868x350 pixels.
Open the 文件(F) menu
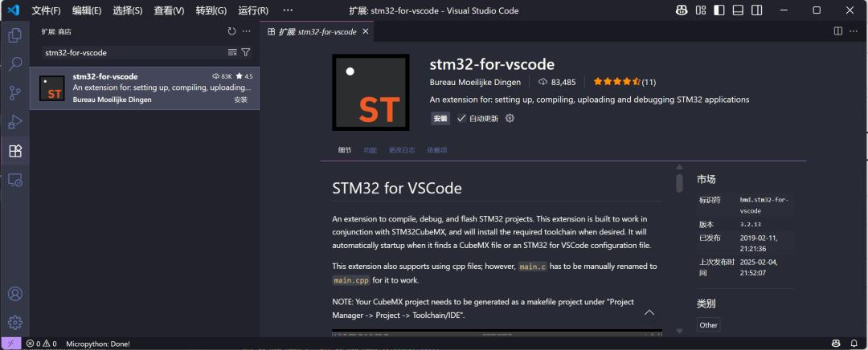46,10
